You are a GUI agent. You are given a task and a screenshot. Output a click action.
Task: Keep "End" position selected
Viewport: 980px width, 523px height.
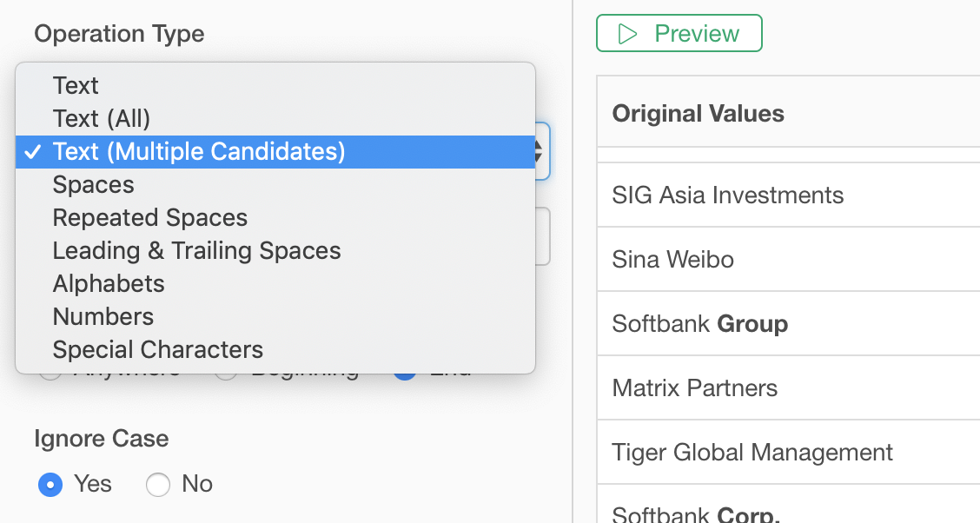coord(404,369)
